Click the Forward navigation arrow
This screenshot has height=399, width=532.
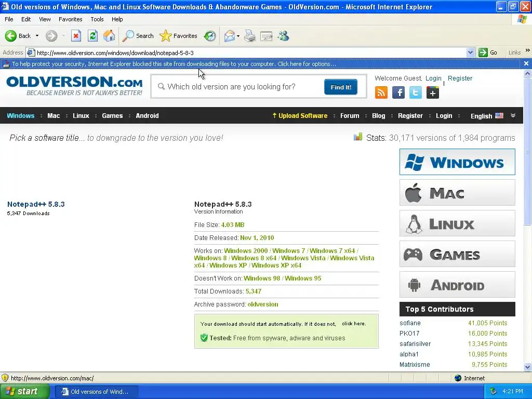click(x=51, y=36)
